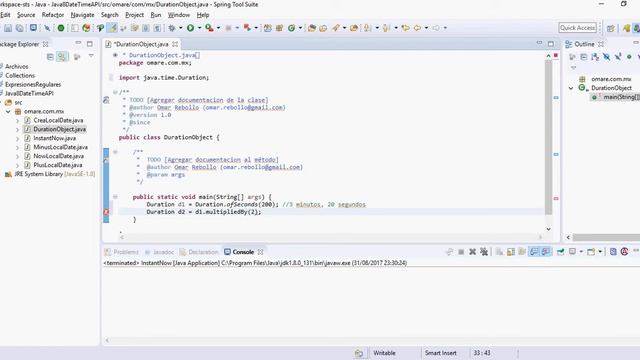Viewport: 640px width, 360px height.
Task: Click the green Run button in toolbar
Action: [191, 28]
